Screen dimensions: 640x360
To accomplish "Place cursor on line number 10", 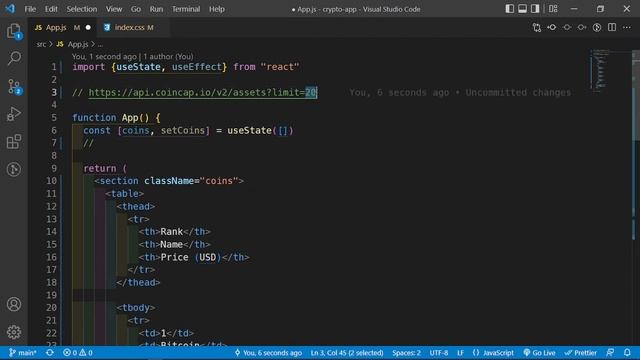I will coord(51,181).
